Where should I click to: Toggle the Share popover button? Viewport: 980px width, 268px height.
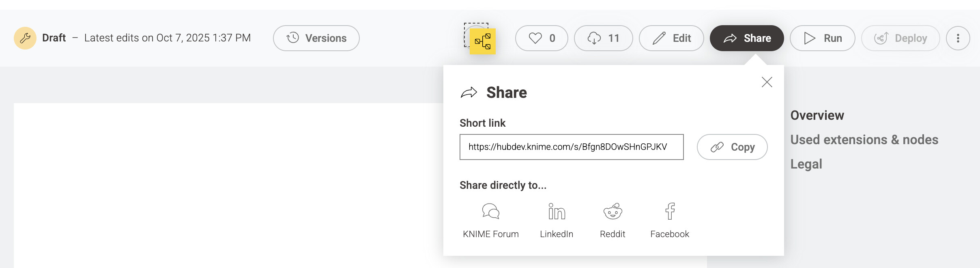pos(746,38)
